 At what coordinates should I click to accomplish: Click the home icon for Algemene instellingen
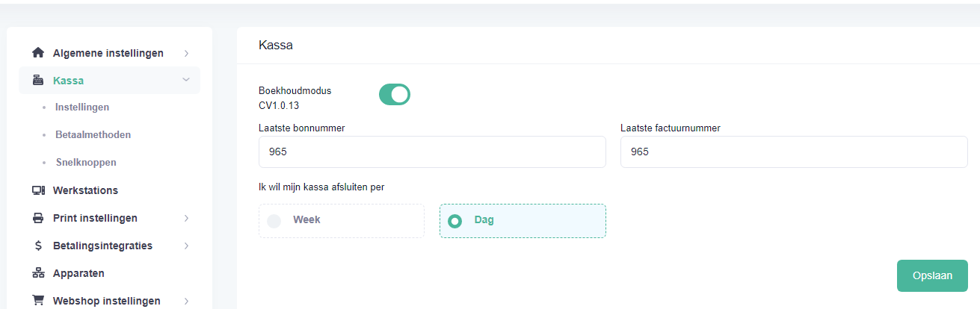pyautogui.click(x=38, y=53)
